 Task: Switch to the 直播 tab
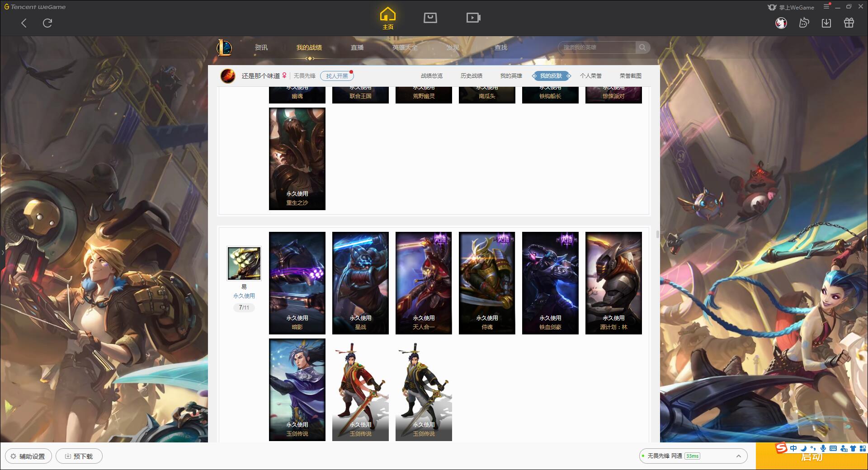[357, 47]
